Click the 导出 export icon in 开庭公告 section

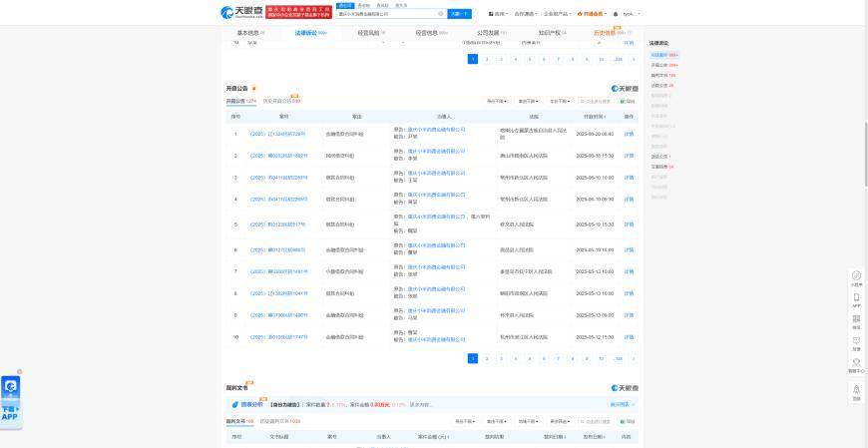click(x=628, y=102)
